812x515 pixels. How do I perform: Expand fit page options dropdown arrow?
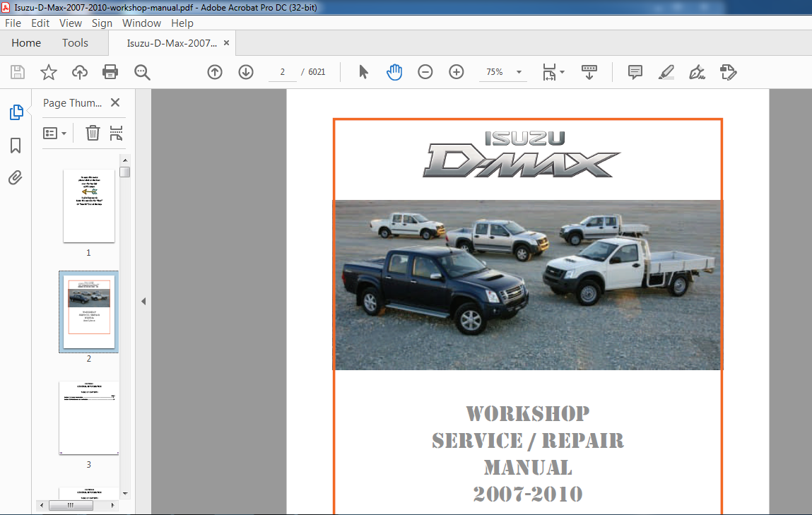pos(563,72)
